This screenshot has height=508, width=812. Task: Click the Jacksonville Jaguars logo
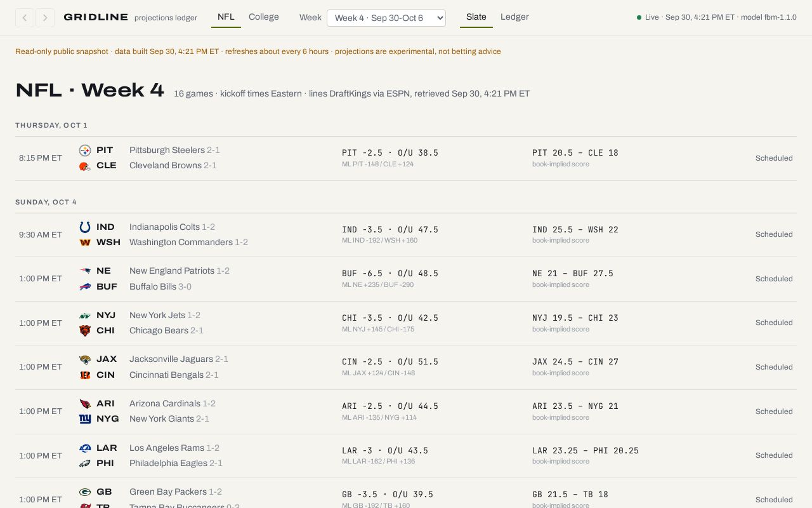85,359
